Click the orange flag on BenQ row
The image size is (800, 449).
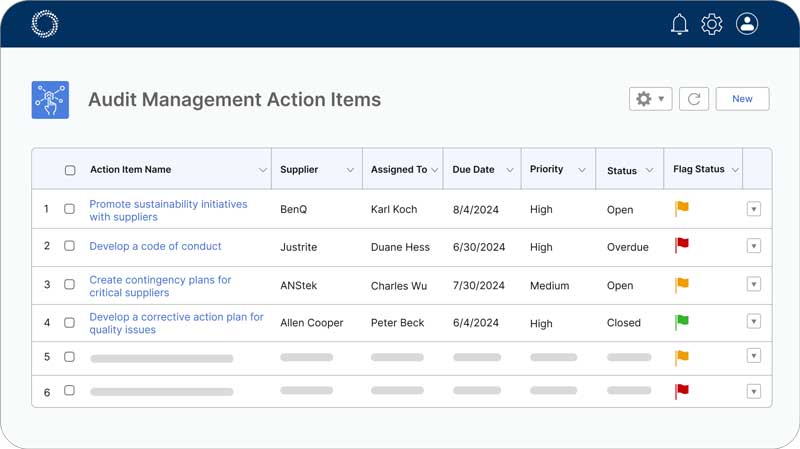pos(682,209)
